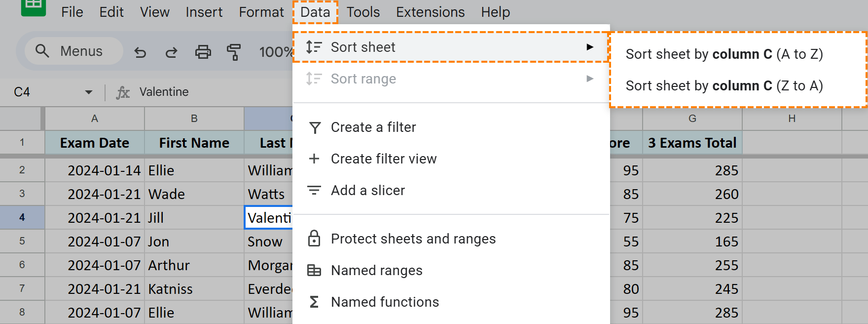Open the Extensions menu
The image size is (868, 324).
(431, 12)
